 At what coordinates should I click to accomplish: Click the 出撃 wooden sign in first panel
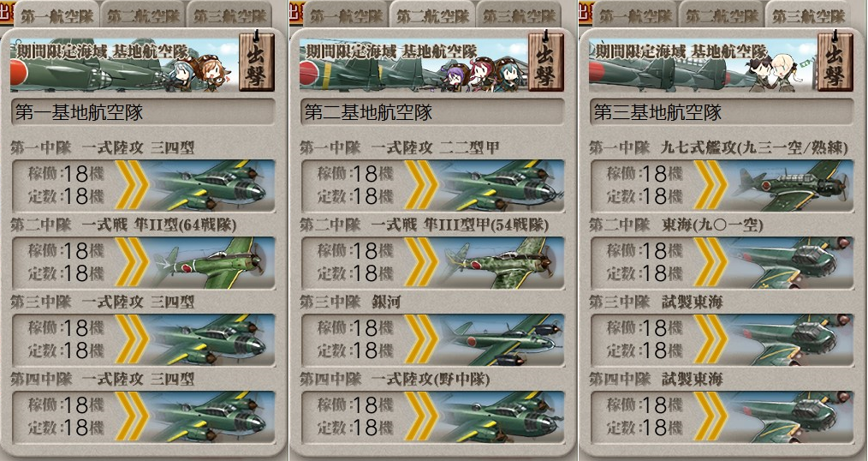[x=256, y=62]
